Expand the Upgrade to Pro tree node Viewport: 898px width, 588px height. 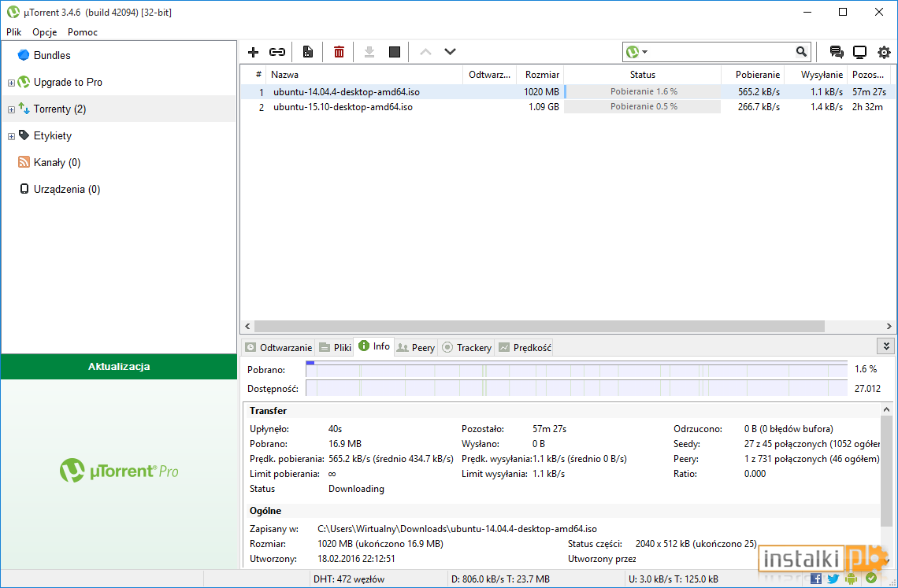click(11, 83)
